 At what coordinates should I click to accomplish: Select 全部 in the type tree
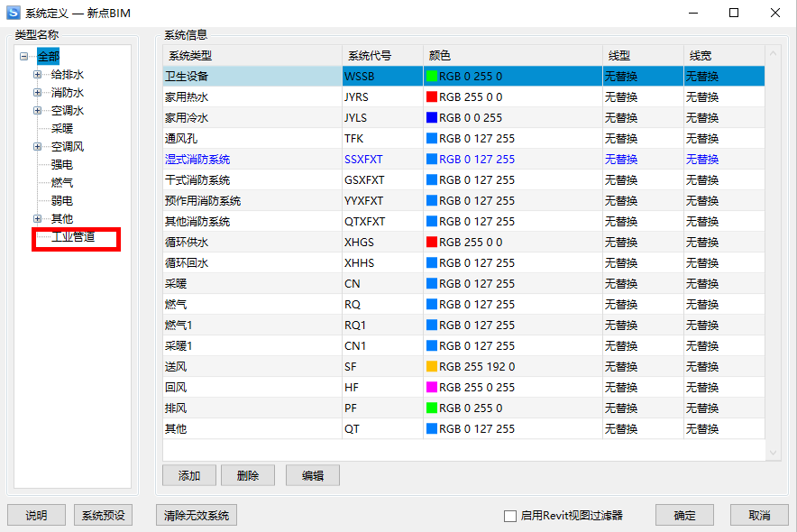tap(49, 57)
